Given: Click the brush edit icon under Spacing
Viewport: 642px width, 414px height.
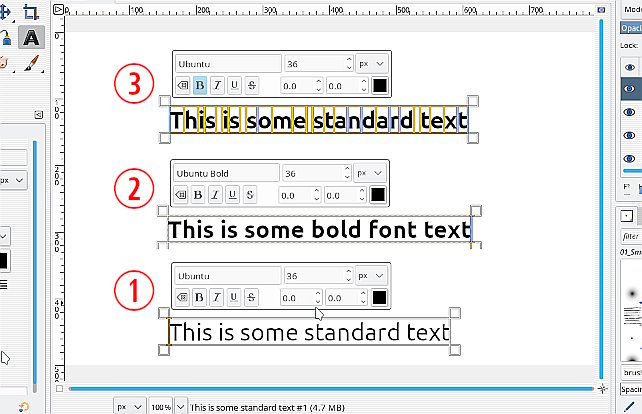Looking at the screenshot, I should tap(631, 406).
